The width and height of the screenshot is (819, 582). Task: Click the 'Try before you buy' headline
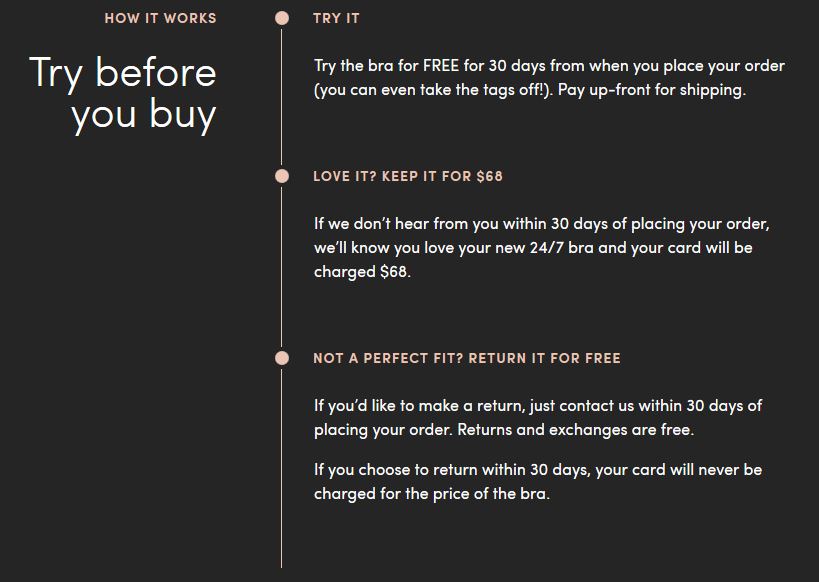[123, 94]
